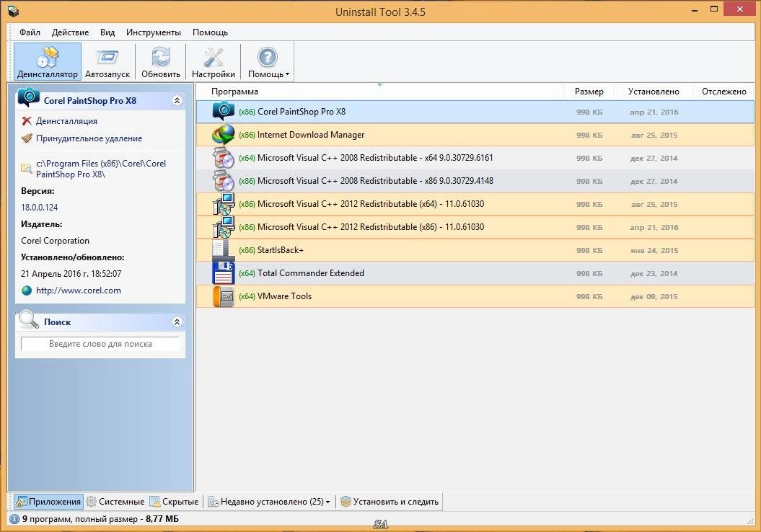
Task: Open the http://www.corel.com link
Action: tap(78, 291)
